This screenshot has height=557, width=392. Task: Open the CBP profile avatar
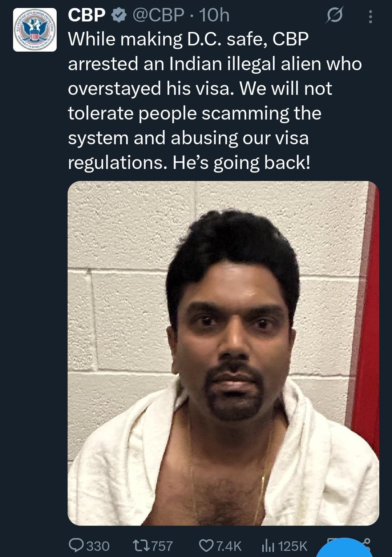pos(35,30)
